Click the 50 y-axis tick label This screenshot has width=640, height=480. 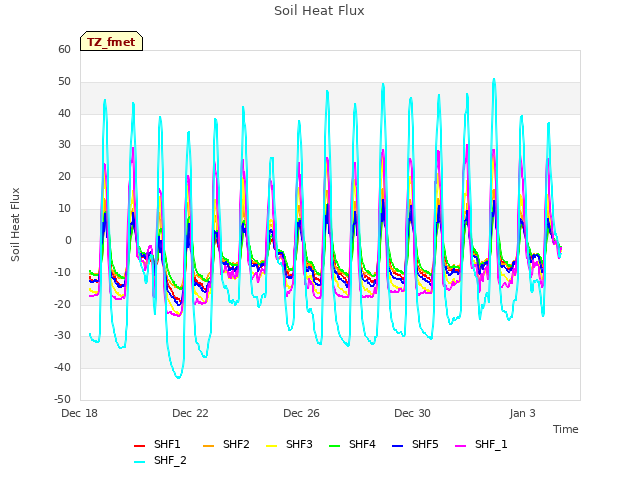64,81
